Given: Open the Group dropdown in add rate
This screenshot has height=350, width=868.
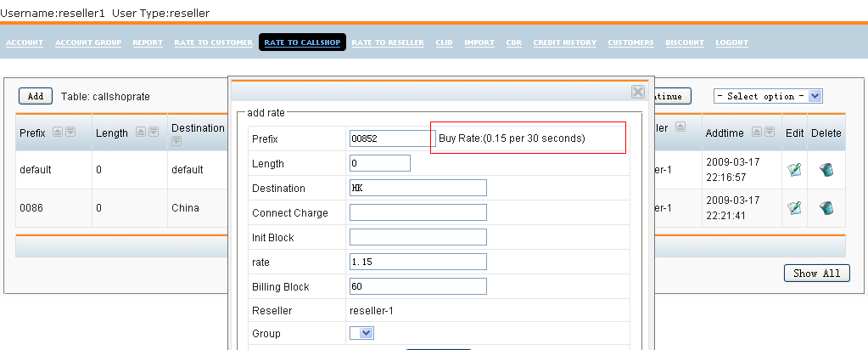Looking at the screenshot, I should [x=362, y=333].
